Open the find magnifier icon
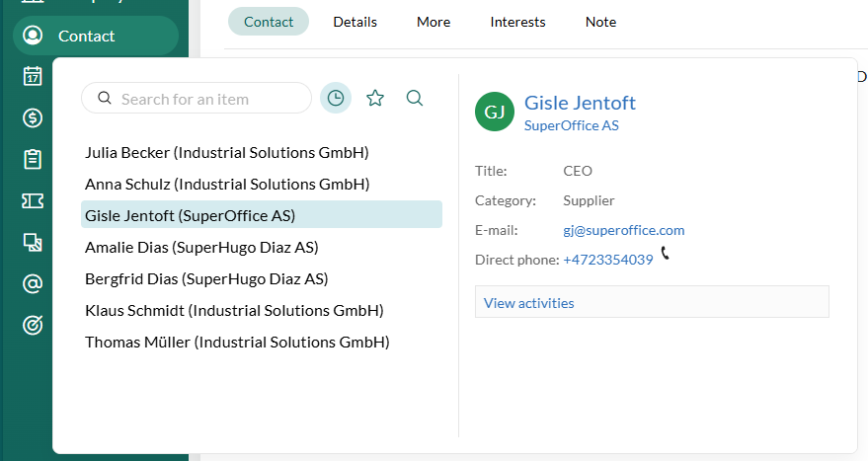Image resolution: width=868 pixels, height=461 pixels. tap(415, 98)
